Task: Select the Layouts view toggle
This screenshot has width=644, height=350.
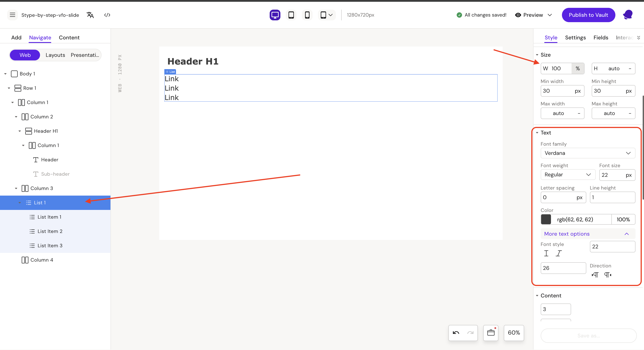Action: click(x=55, y=55)
